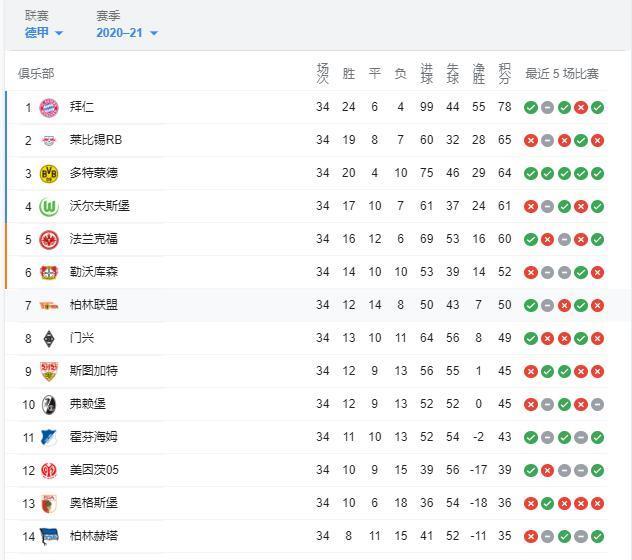Click the Mönchengladbach diamond logo
Image resolution: width=632 pixels, height=560 pixels.
pos(49,339)
